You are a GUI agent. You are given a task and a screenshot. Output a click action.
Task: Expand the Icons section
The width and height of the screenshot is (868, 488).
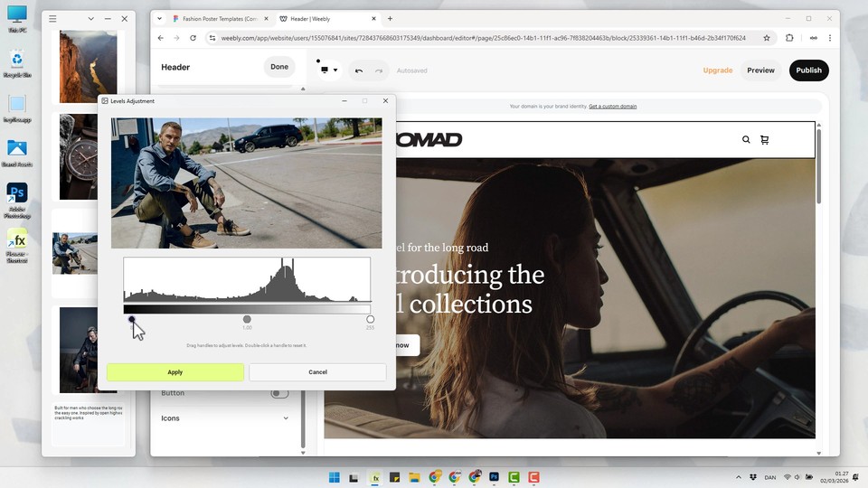click(x=286, y=418)
